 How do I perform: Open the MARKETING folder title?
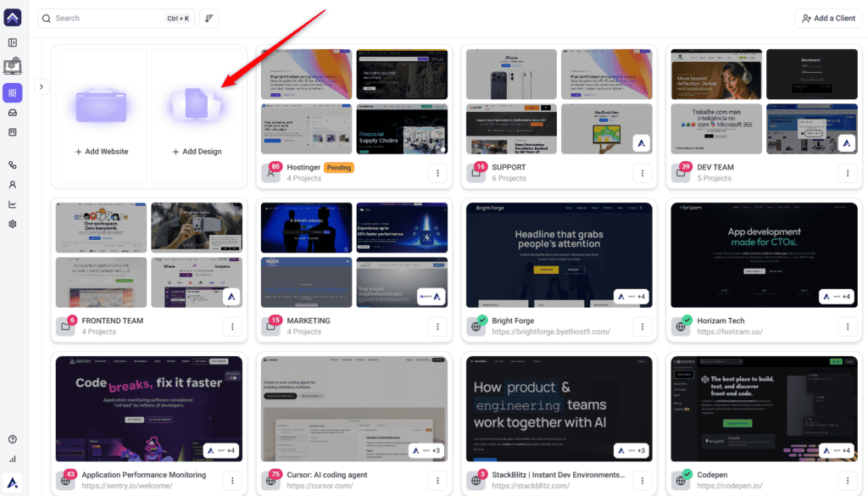pos(309,320)
